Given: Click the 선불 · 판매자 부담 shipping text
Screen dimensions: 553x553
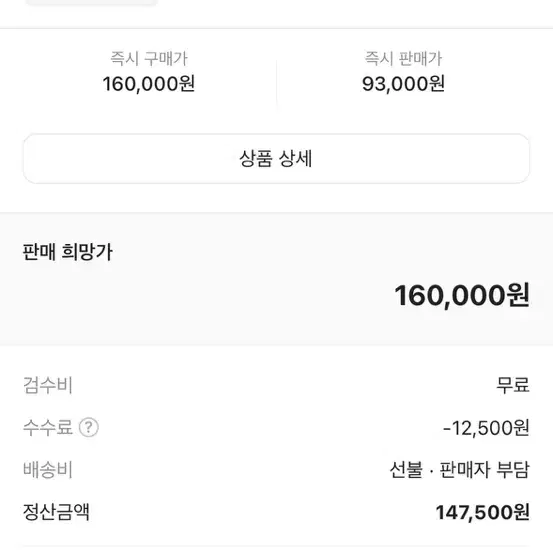Looking at the screenshot, I should [x=460, y=469].
